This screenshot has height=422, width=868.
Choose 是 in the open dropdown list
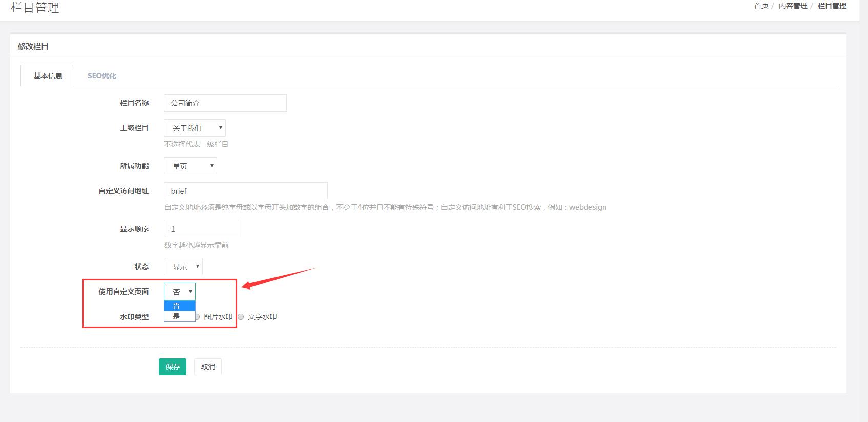click(179, 316)
